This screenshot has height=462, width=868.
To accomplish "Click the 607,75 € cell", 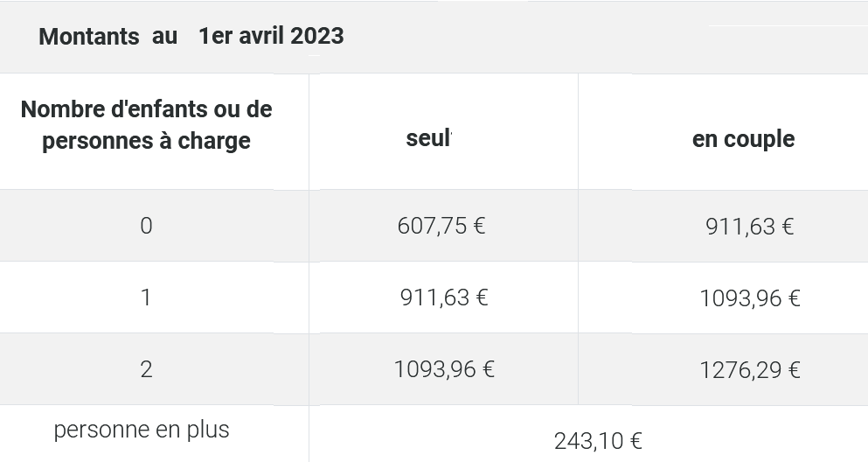I will 441,226.
